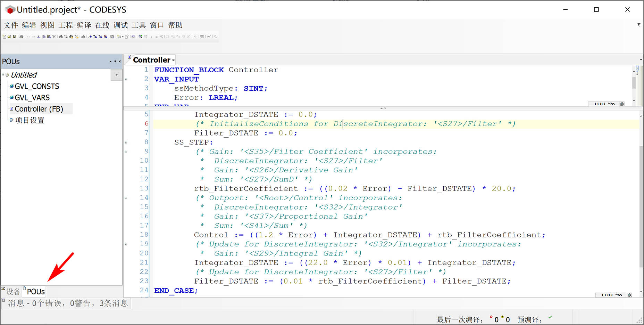The height and width of the screenshot is (325, 644).
Task: Paste clipboard contents via the paste icon
Action: tap(49, 36)
